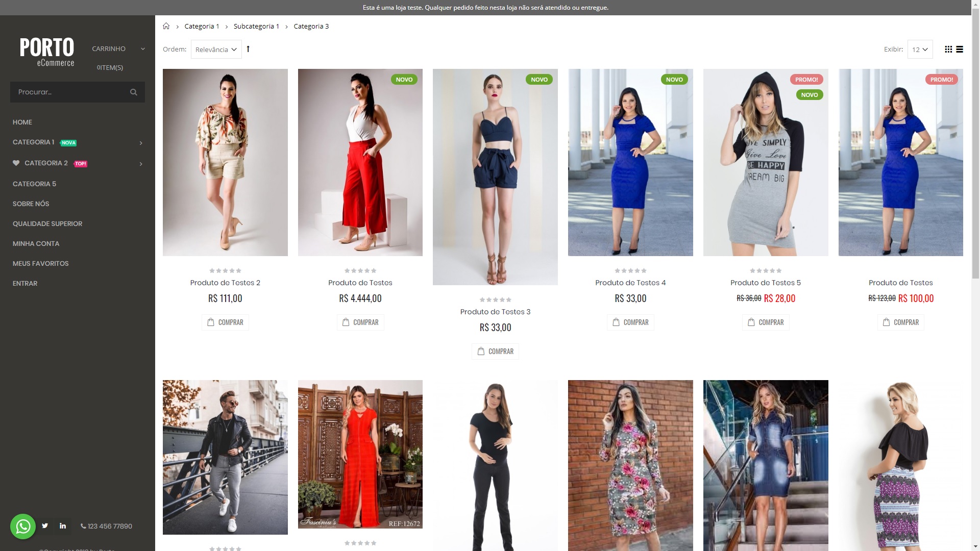The height and width of the screenshot is (551, 980).
Task: Click star rating of Produto de Testes 4
Action: (630, 270)
